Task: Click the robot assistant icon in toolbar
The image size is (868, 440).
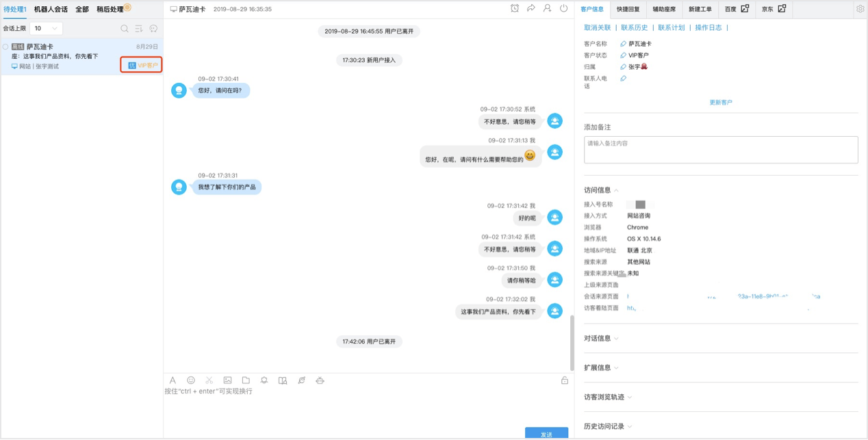Action: point(320,380)
